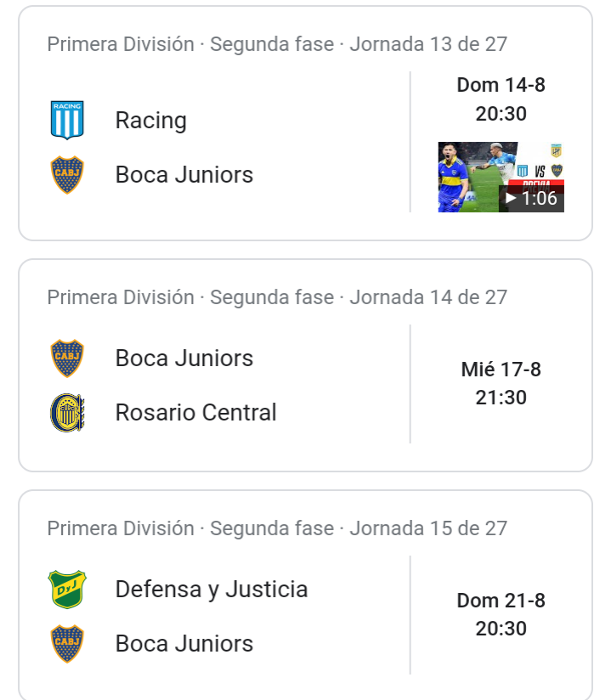Click the Mié 17-8 21:30 match time
Screen dimensions: 611x700
(x=501, y=383)
